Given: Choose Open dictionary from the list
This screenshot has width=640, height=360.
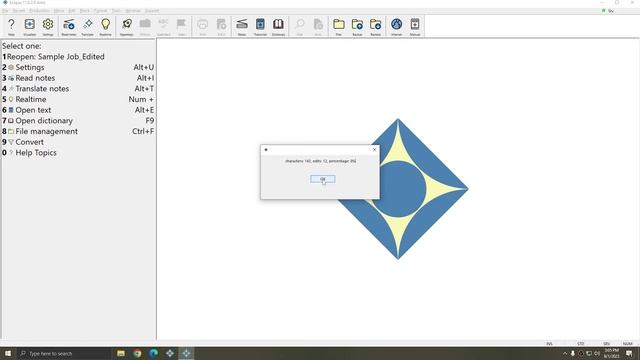Looking at the screenshot, I should pyautogui.click(x=78, y=120).
